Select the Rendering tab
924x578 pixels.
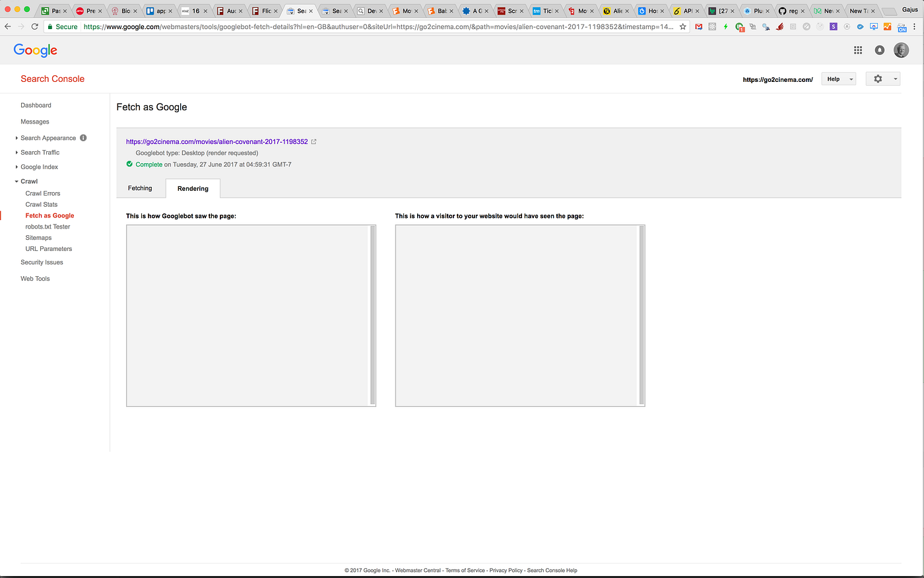click(193, 189)
